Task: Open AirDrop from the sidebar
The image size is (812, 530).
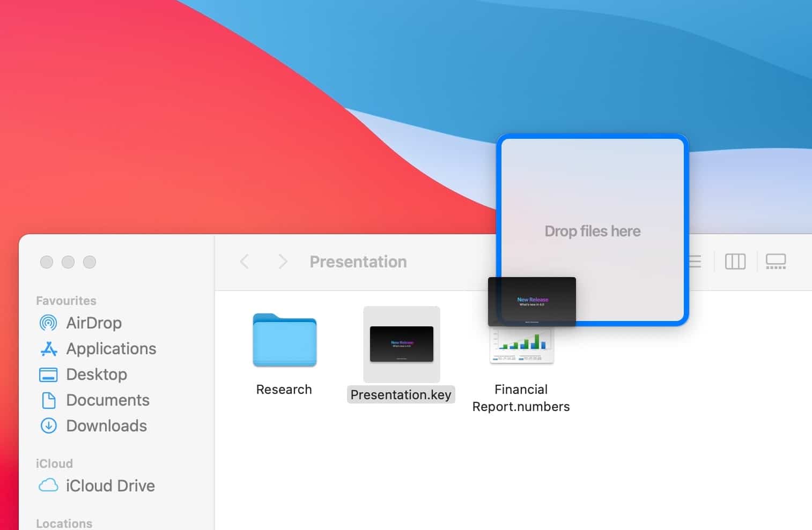Action: [x=93, y=323]
